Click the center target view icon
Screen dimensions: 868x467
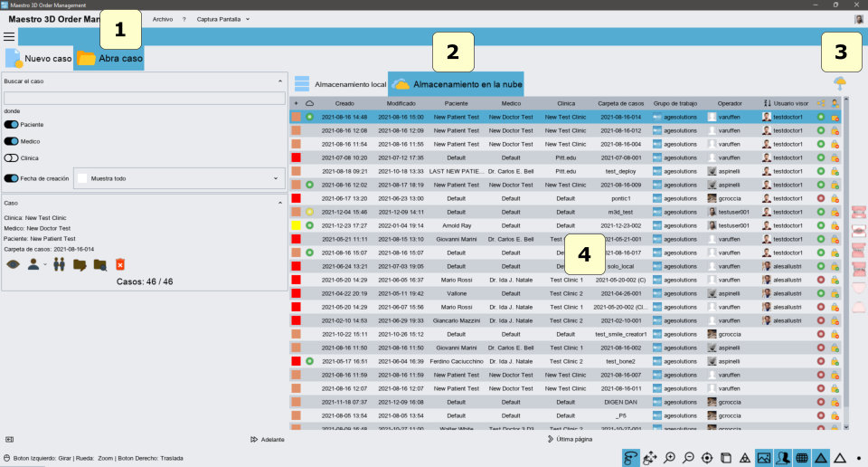point(707,458)
